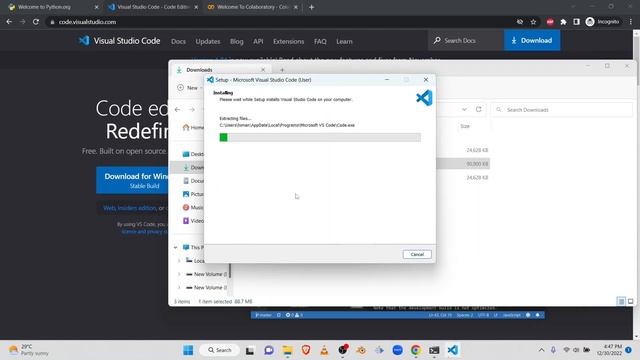Open a new Chrome tab with plus

click(311, 7)
